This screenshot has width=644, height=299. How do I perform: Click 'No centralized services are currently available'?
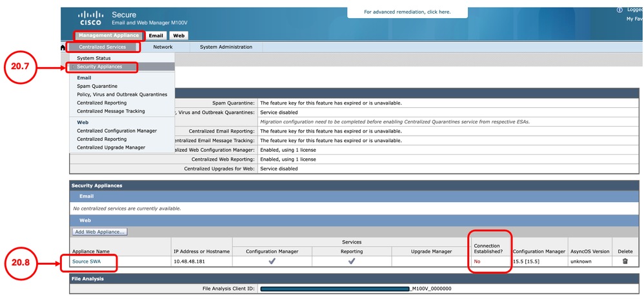[x=127, y=209]
